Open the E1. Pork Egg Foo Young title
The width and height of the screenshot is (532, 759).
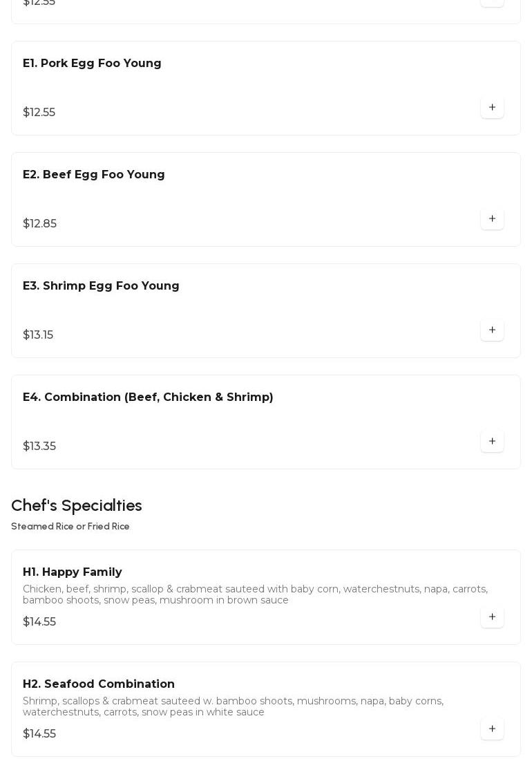(x=92, y=64)
